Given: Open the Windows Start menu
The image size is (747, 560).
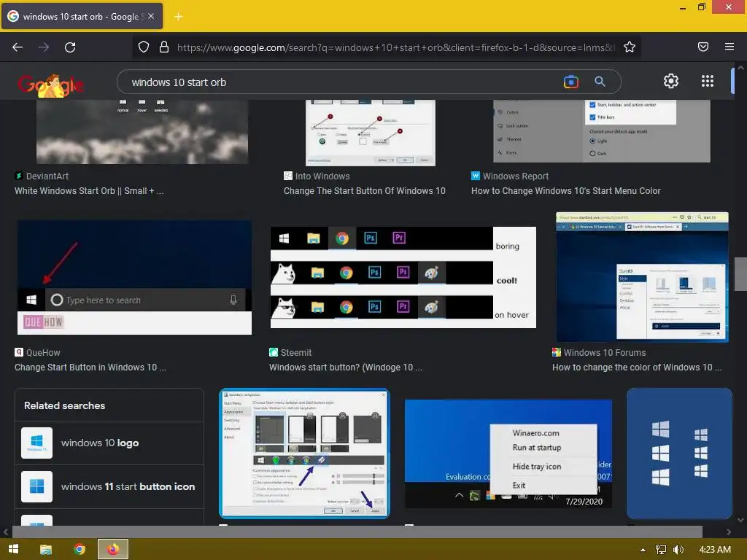Looking at the screenshot, I should point(14,549).
